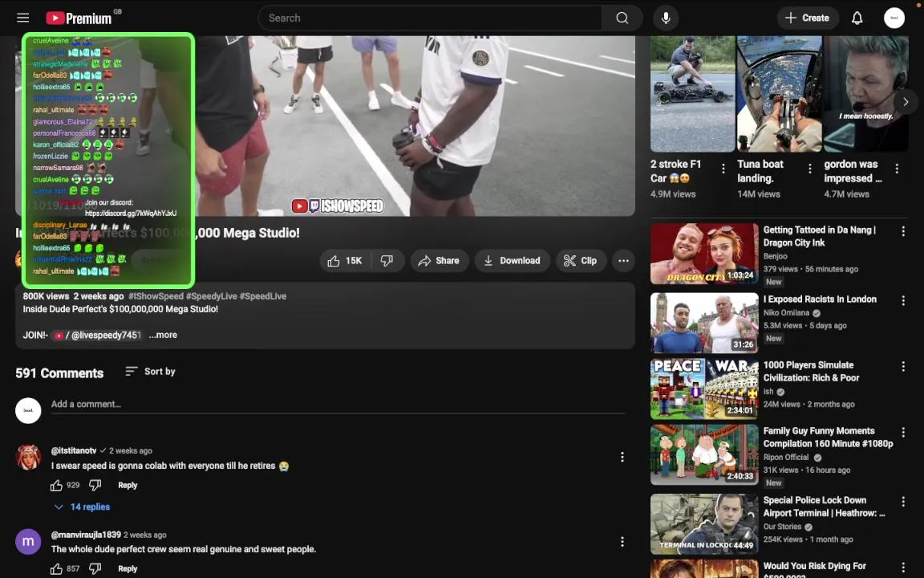Open I Exposed Racists In London thumbnail

tap(704, 324)
